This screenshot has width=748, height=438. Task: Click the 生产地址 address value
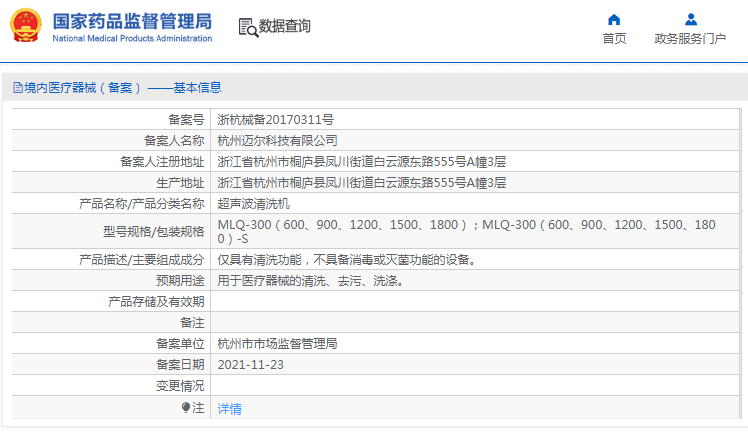point(362,183)
